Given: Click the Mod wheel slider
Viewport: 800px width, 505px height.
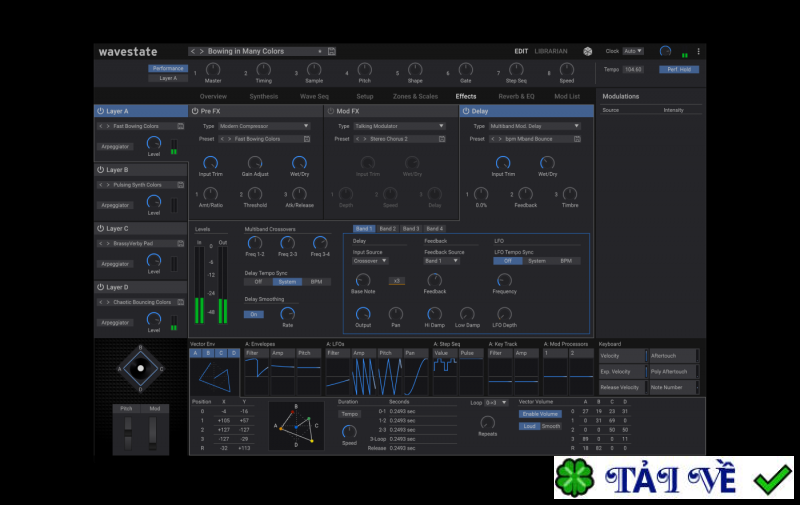Looking at the screenshot, I should pos(153,433).
